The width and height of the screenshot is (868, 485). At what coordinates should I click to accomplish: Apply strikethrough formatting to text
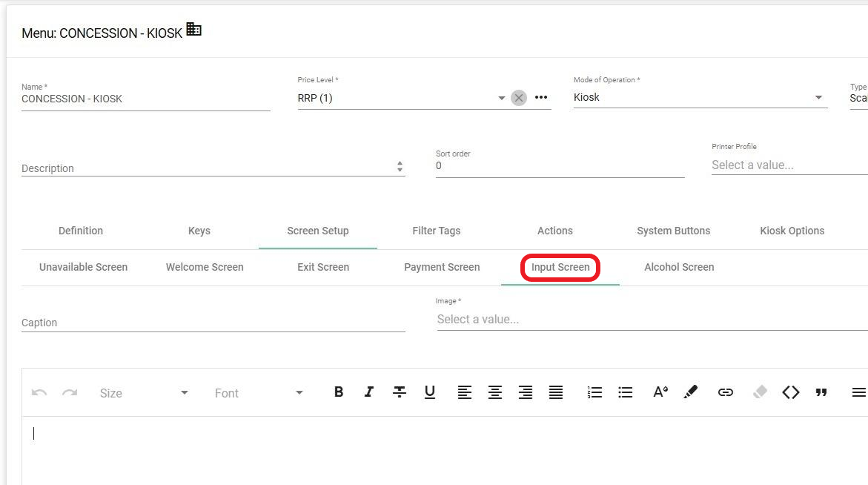(x=400, y=392)
